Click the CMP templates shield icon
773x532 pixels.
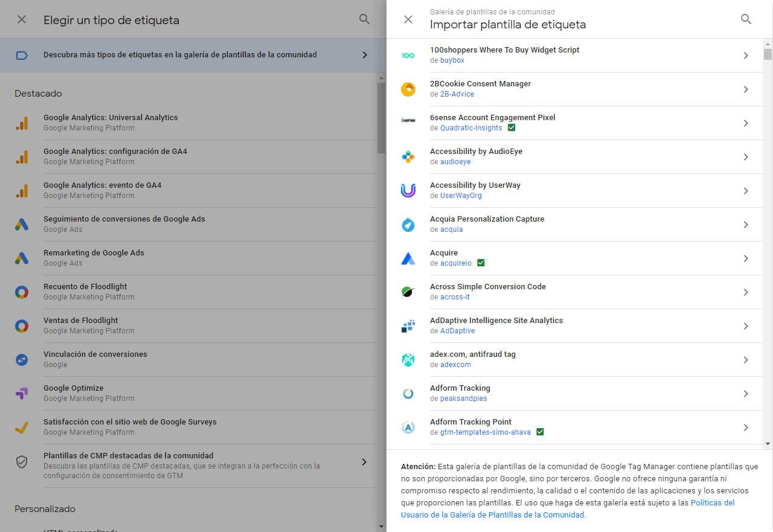pyautogui.click(x=22, y=461)
